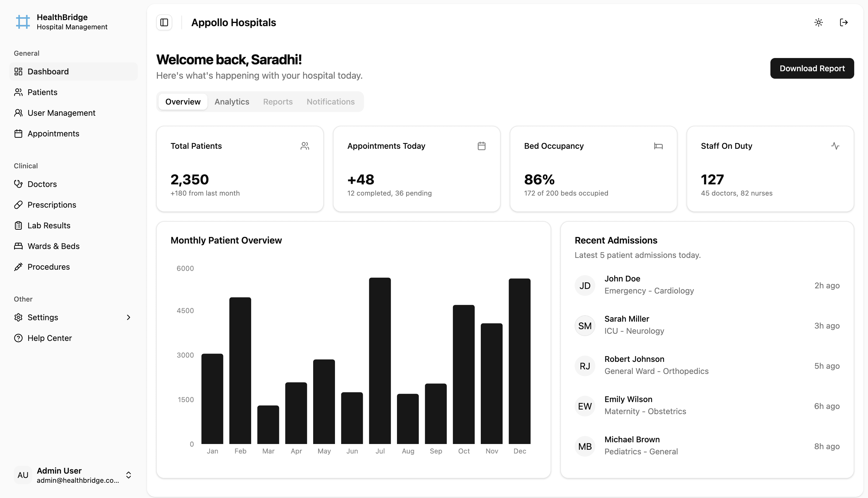Switch to the Analytics tab

tap(232, 102)
